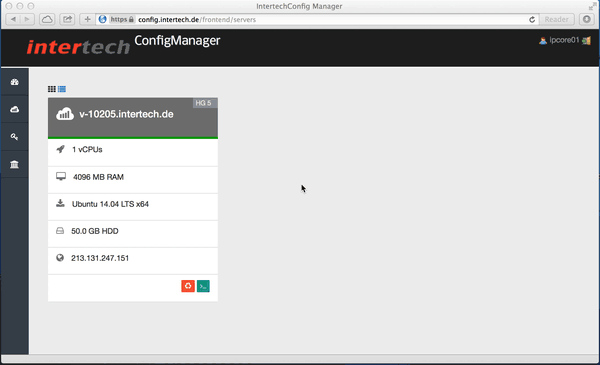This screenshot has height=365, width=600.
Task: Click the hard disk icon
Action: (x=60, y=231)
